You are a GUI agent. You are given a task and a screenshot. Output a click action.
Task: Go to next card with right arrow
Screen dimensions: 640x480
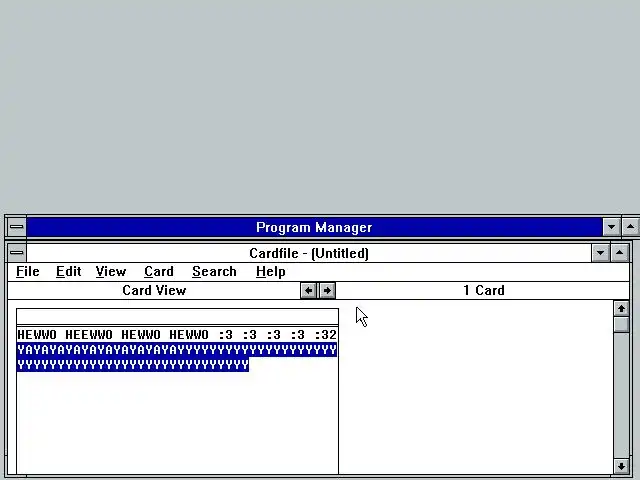[327, 291]
